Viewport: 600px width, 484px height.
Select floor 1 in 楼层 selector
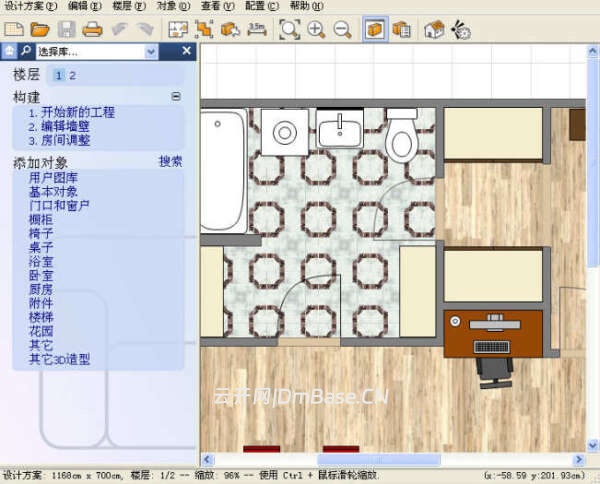59,75
